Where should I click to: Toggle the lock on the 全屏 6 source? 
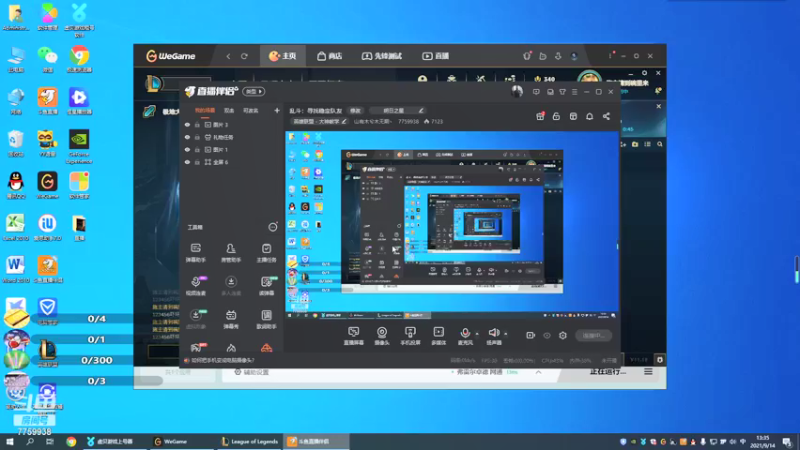coord(197,162)
